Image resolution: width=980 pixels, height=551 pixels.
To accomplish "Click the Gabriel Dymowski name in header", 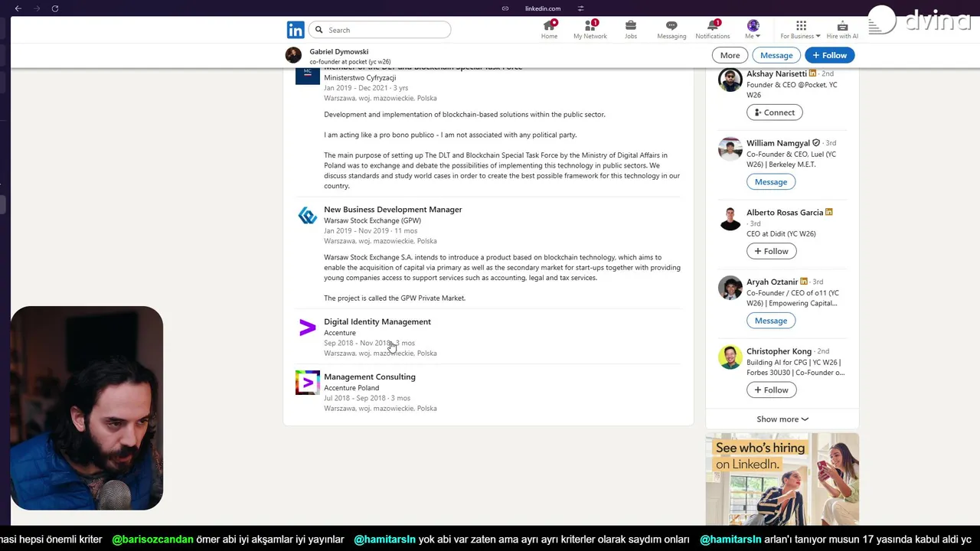I will pyautogui.click(x=339, y=51).
